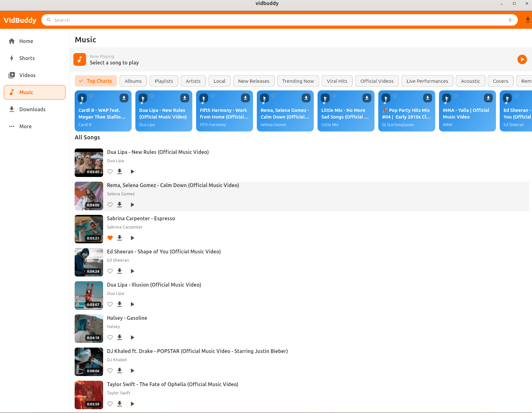The image size is (532, 413).
Task: Like the Cardi B WAP card
Action: pyautogui.click(x=91, y=96)
